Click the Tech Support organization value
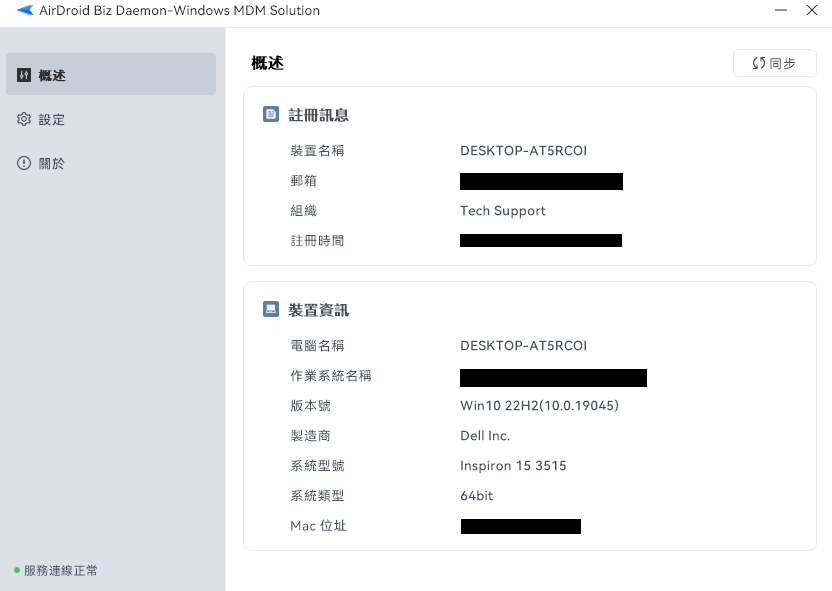The height and width of the screenshot is (591, 832). (502, 211)
